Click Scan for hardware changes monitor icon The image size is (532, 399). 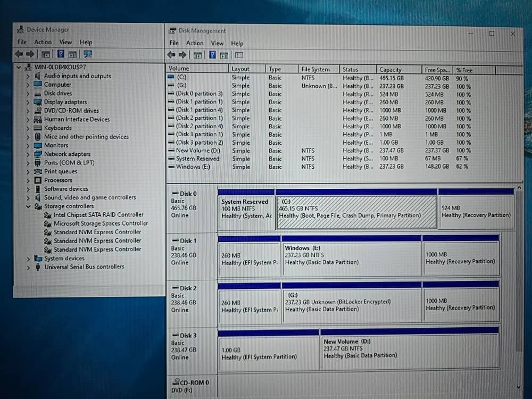(88, 54)
